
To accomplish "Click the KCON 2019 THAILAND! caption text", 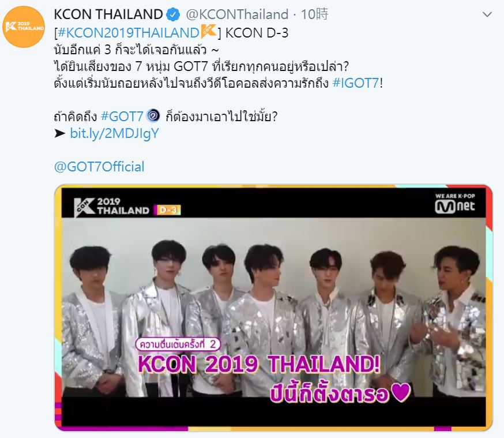I will click(259, 364).
